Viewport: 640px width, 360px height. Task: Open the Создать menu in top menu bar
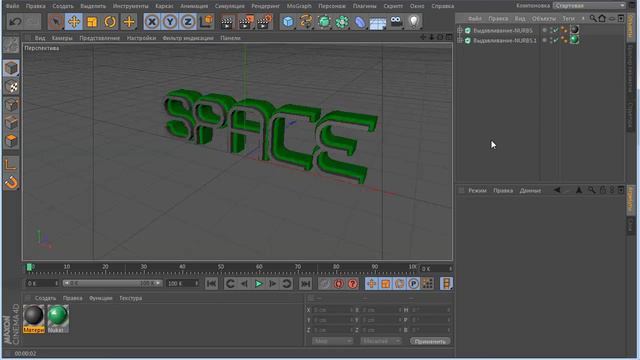63,6
